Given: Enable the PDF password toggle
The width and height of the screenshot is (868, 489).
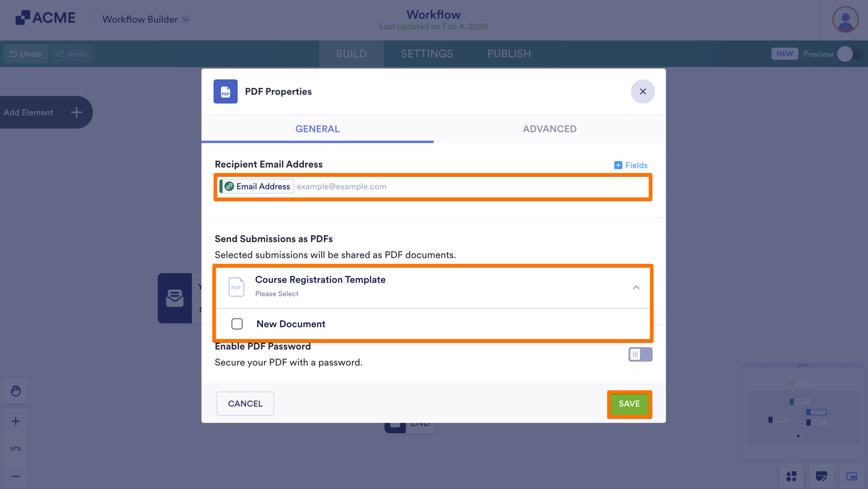Looking at the screenshot, I should tap(640, 355).
